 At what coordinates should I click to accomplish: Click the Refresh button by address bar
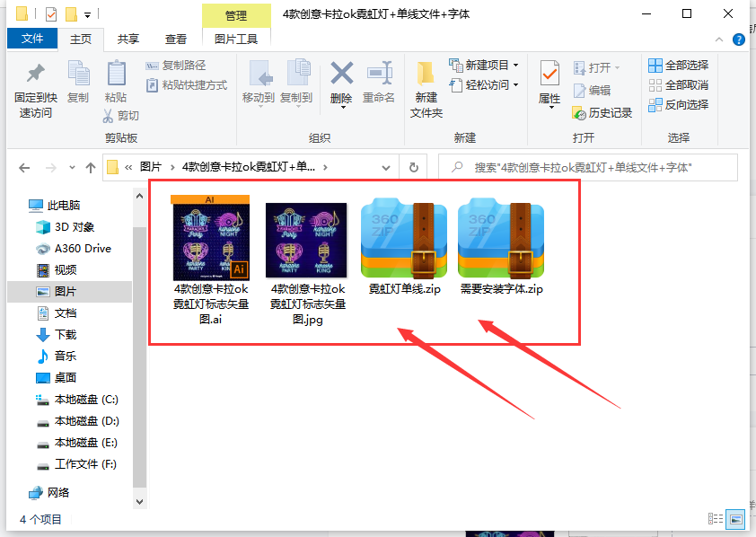(x=414, y=167)
